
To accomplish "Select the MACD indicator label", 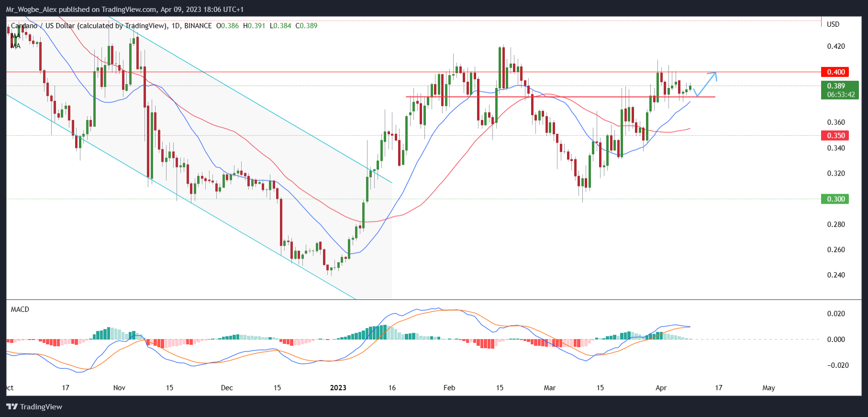I will click(x=20, y=309).
